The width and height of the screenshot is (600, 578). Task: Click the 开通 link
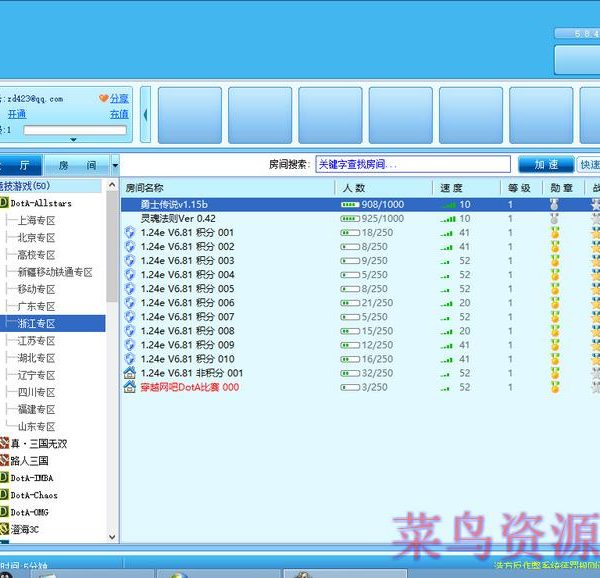coord(17,114)
